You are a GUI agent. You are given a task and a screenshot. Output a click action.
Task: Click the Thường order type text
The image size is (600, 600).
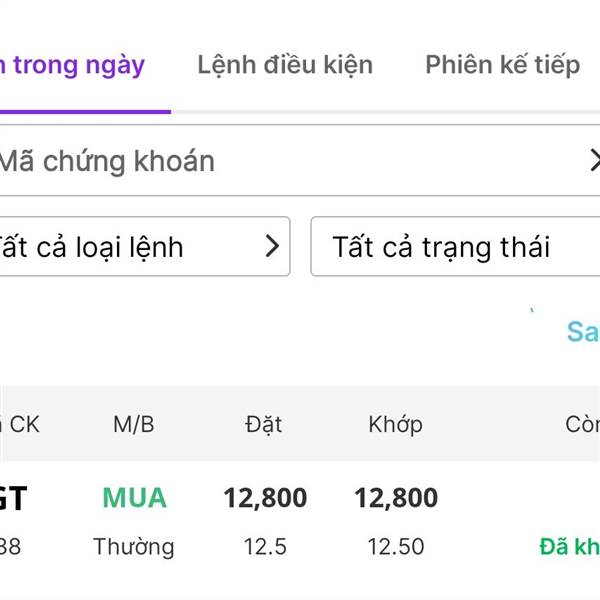[x=134, y=547]
